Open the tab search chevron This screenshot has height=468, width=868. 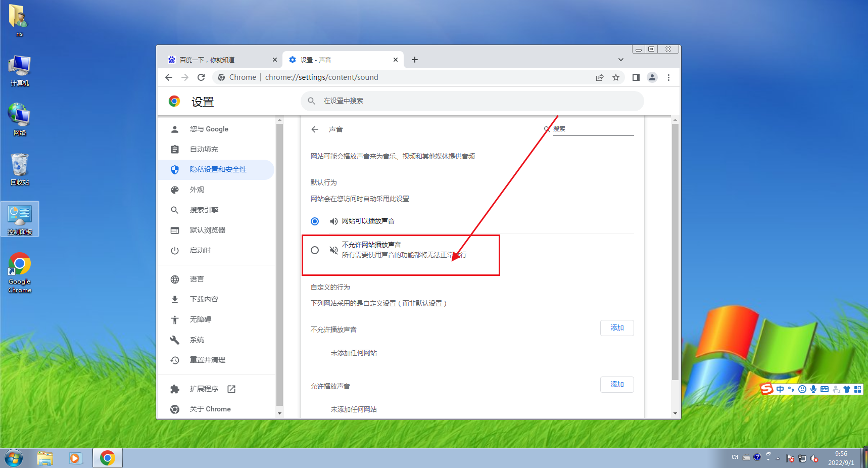click(620, 59)
